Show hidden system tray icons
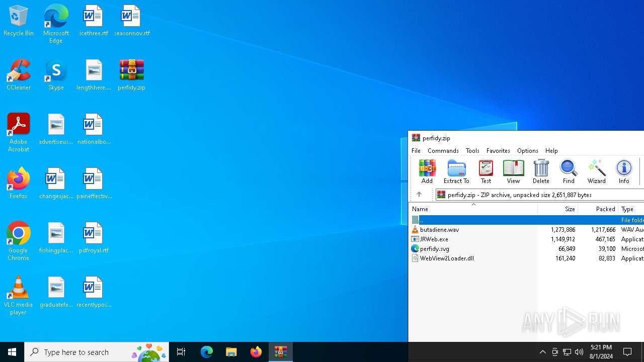 coord(542,352)
